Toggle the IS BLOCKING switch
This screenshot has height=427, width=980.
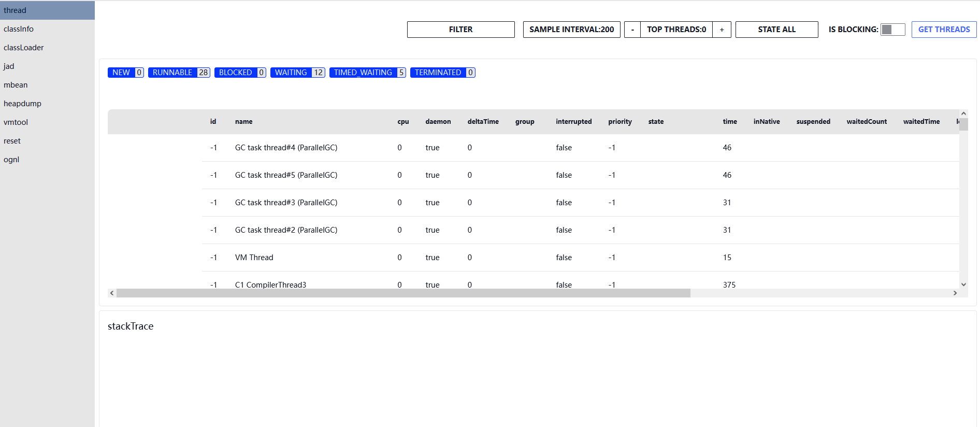[893, 30]
